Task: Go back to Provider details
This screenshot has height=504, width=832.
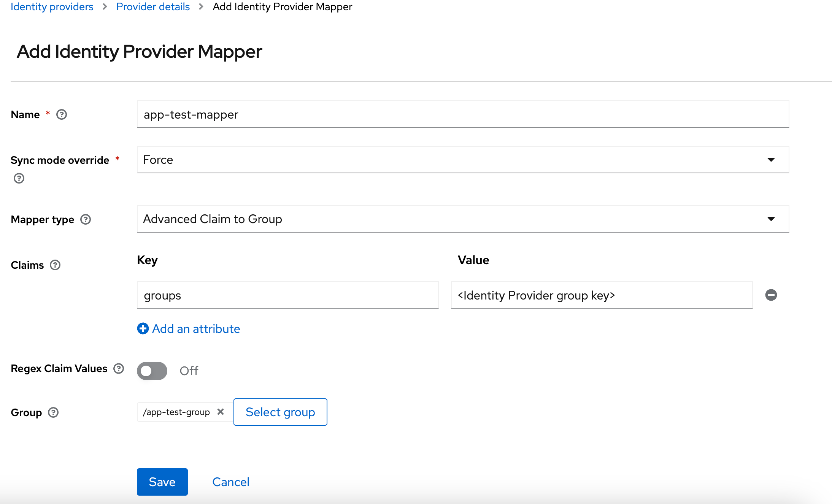Action: click(153, 6)
